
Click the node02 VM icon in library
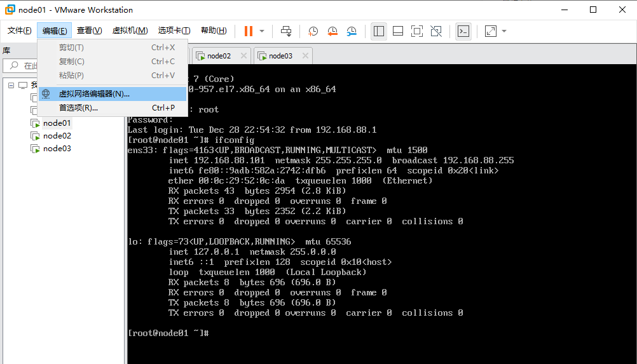pyautogui.click(x=36, y=136)
